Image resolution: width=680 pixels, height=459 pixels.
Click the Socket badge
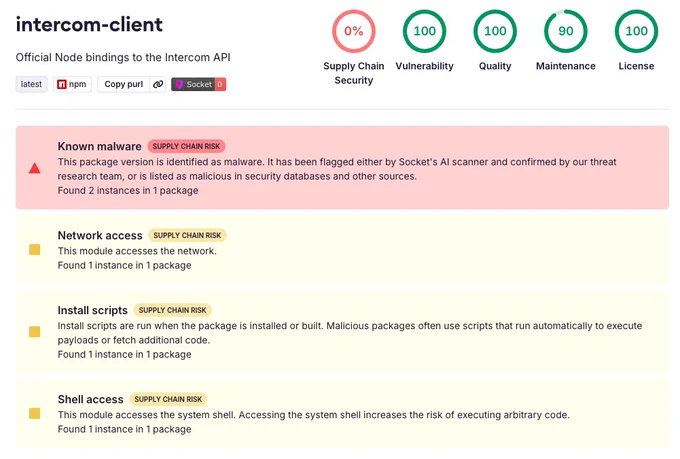[x=199, y=84]
